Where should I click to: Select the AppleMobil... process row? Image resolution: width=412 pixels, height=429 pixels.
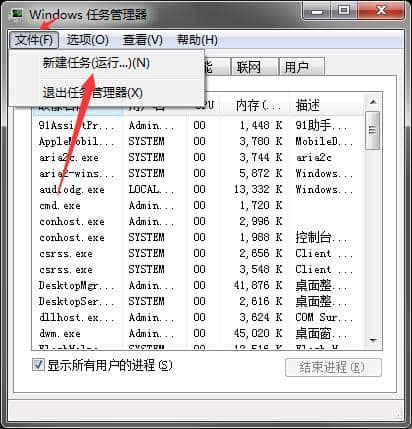(198, 141)
